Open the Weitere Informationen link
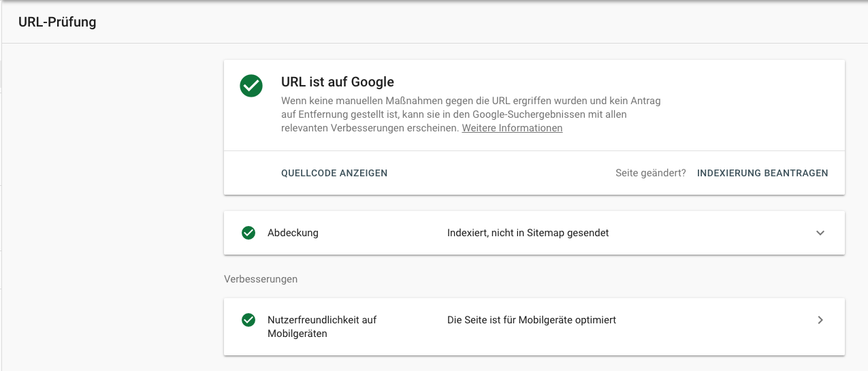868x371 pixels. pyautogui.click(x=512, y=128)
